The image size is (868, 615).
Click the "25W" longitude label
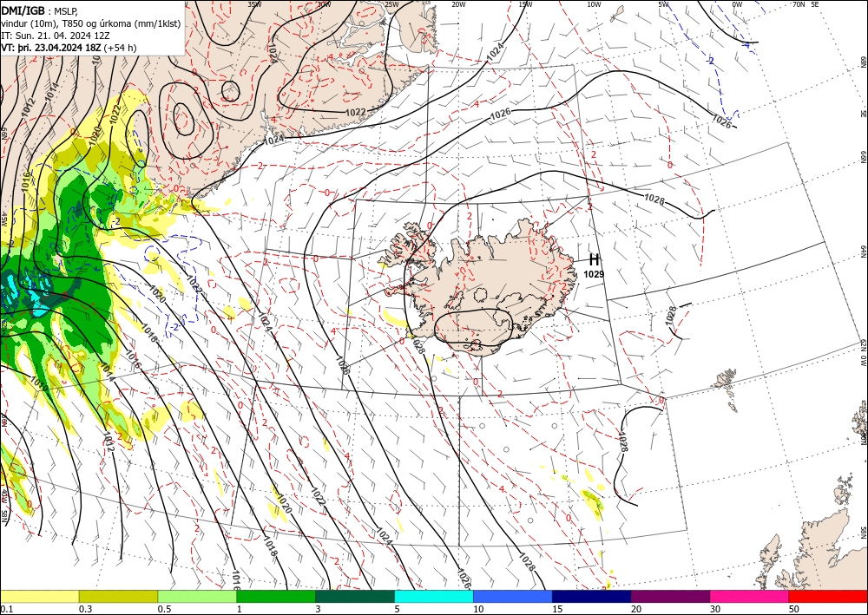[391, 4]
